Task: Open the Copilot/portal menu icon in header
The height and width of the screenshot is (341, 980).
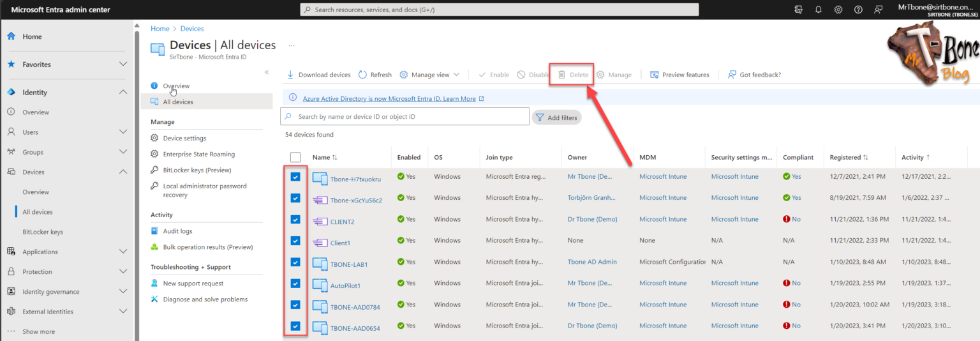Action: pos(798,10)
